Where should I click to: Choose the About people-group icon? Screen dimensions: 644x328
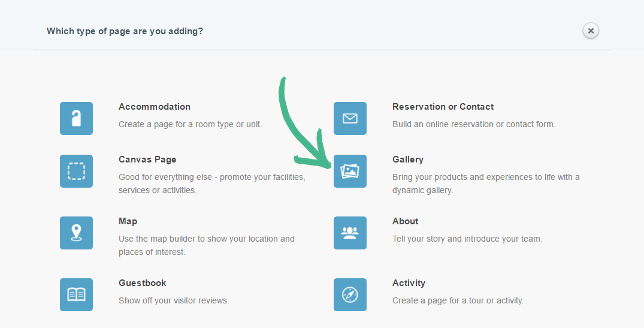350,233
